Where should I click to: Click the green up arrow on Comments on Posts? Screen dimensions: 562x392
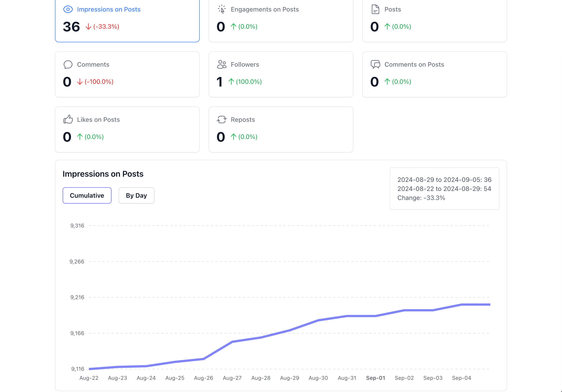point(387,82)
